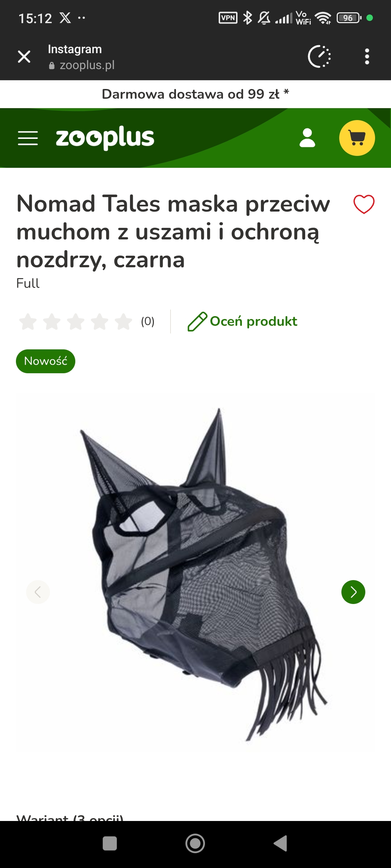Close the in-app browser tab
The height and width of the screenshot is (868, 391).
pyautogui.click(x=24, y=57)
